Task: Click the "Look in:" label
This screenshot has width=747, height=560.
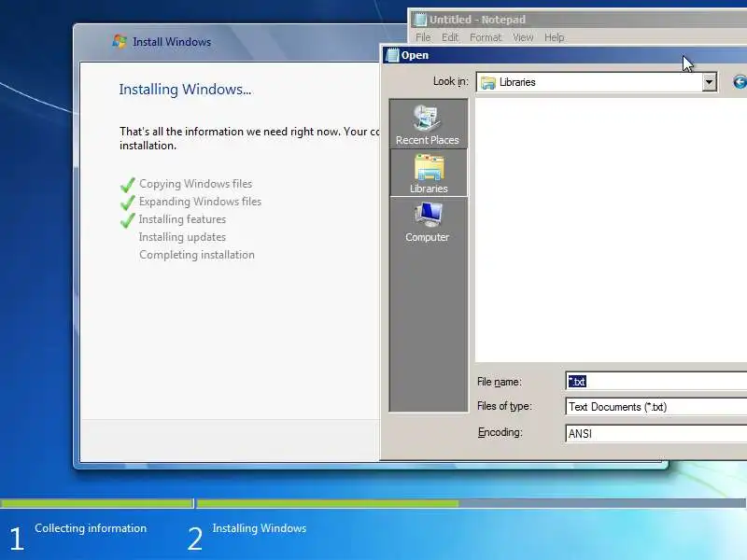Action: pyautogui.click(x=451, y=81)
